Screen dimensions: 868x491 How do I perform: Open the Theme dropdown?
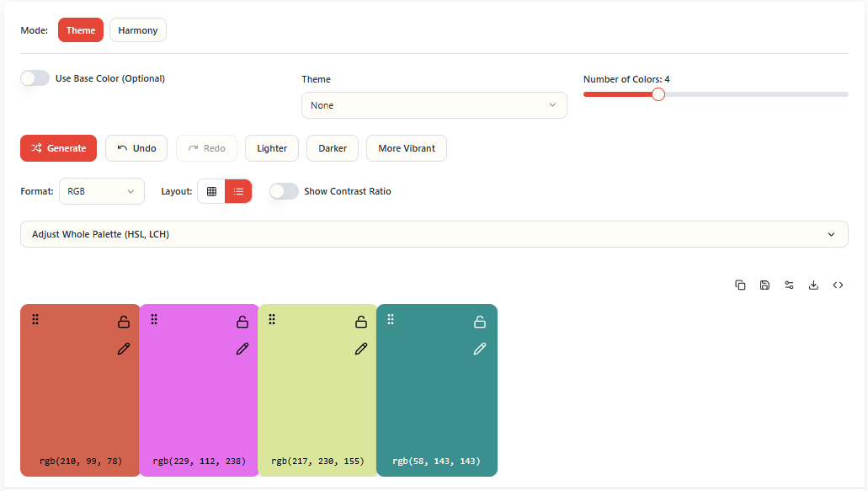coord(434,104)
